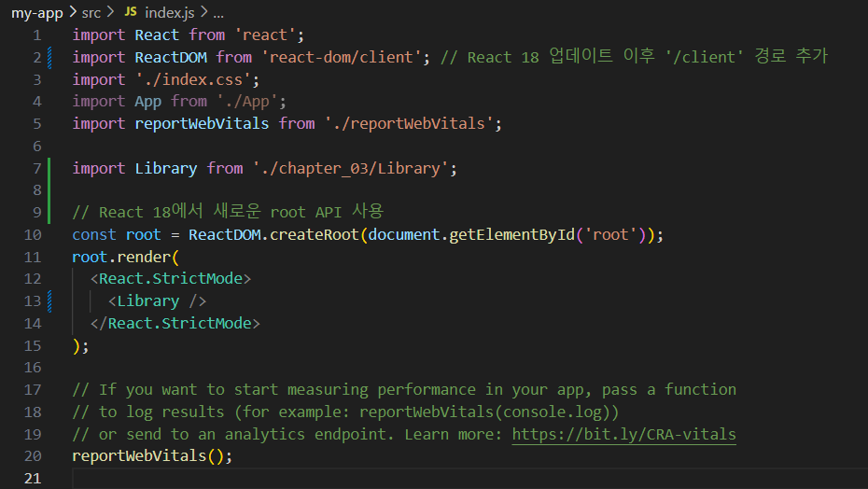The width and height of the screenshot is (868, 489).
Task: Click getElementById on line 10
Action: [512, 235]
